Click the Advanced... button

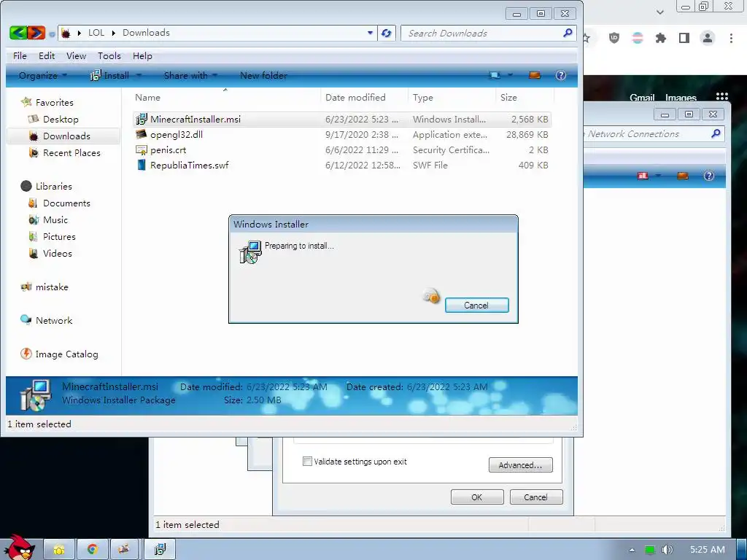coord(520,465)
